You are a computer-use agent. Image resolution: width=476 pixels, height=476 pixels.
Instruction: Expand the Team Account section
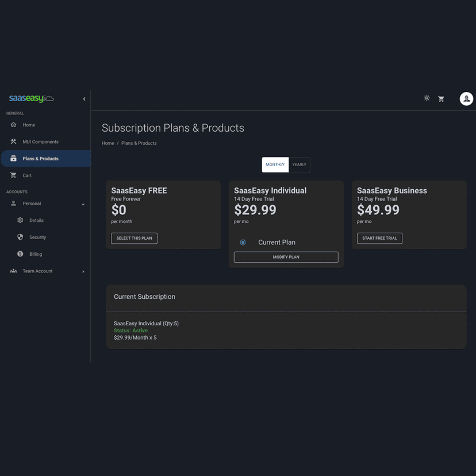[83, 271]
